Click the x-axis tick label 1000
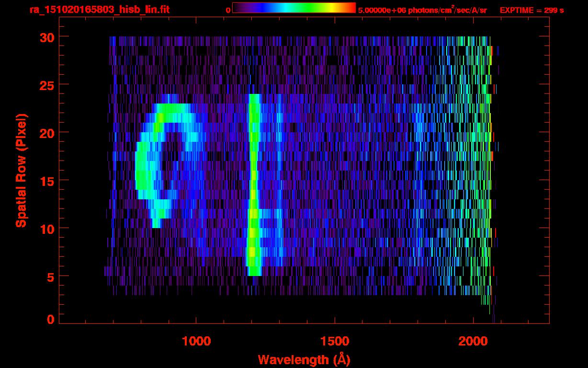 pyautogui.click(x=196, y=341)
